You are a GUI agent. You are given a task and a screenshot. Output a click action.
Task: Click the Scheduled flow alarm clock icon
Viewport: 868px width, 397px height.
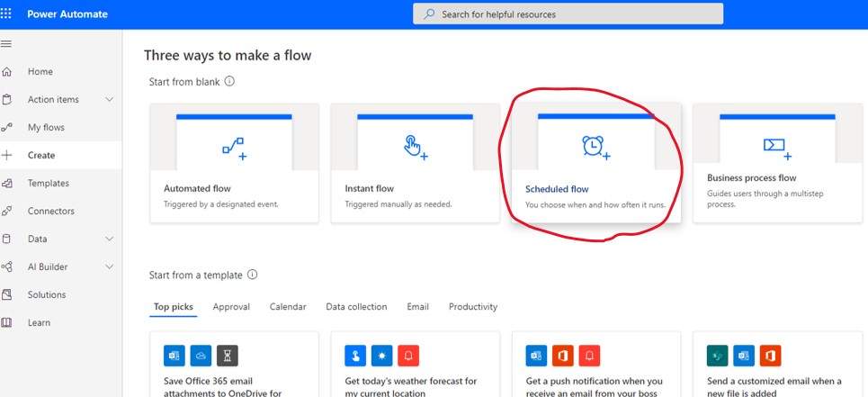coord(595,148)
